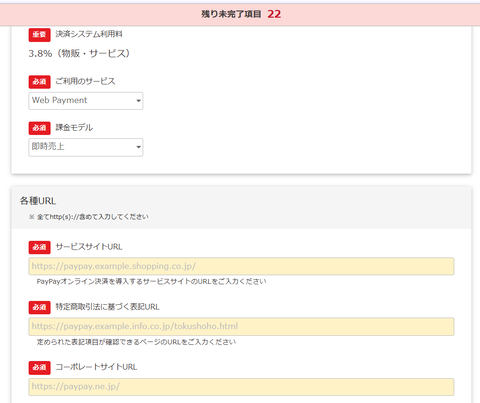Open the 課金モデル 即時売上 dropdown

(x=86, y=147)
